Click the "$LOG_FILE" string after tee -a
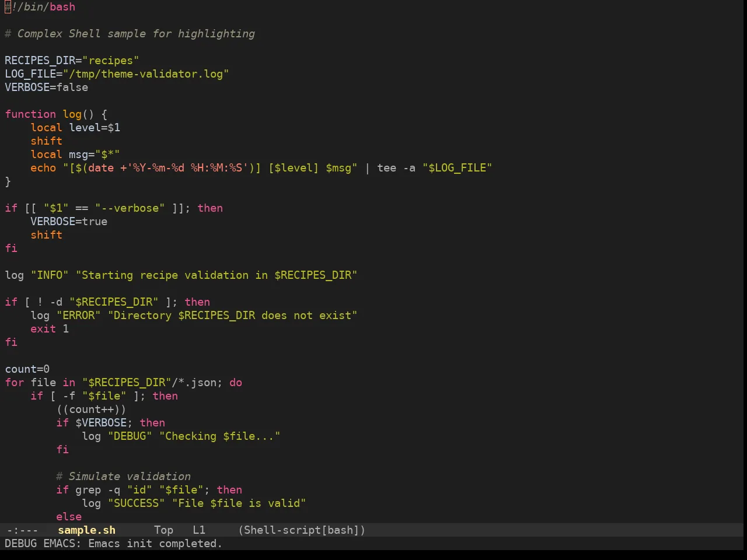This screenshot has height=560, width=747. [457, 168]
